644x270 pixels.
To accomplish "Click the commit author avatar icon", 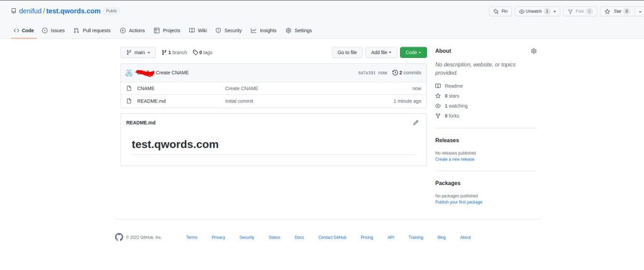I will 129,72.
